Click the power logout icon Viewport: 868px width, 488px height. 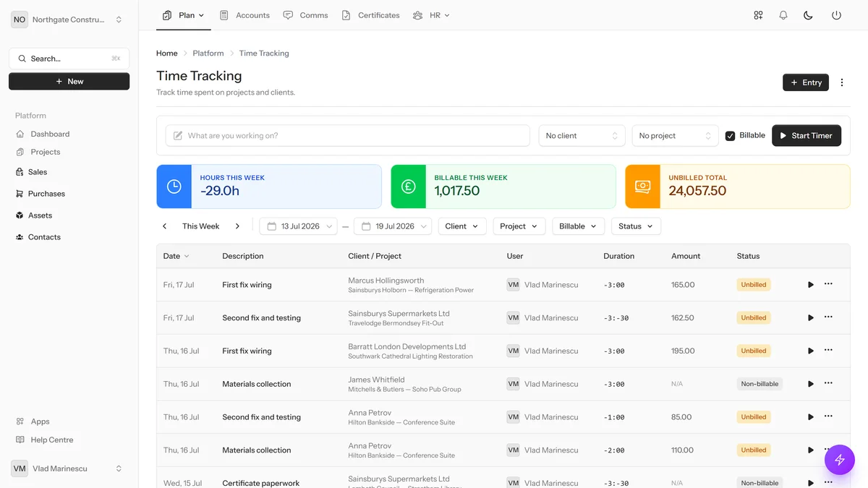(836, 15)
